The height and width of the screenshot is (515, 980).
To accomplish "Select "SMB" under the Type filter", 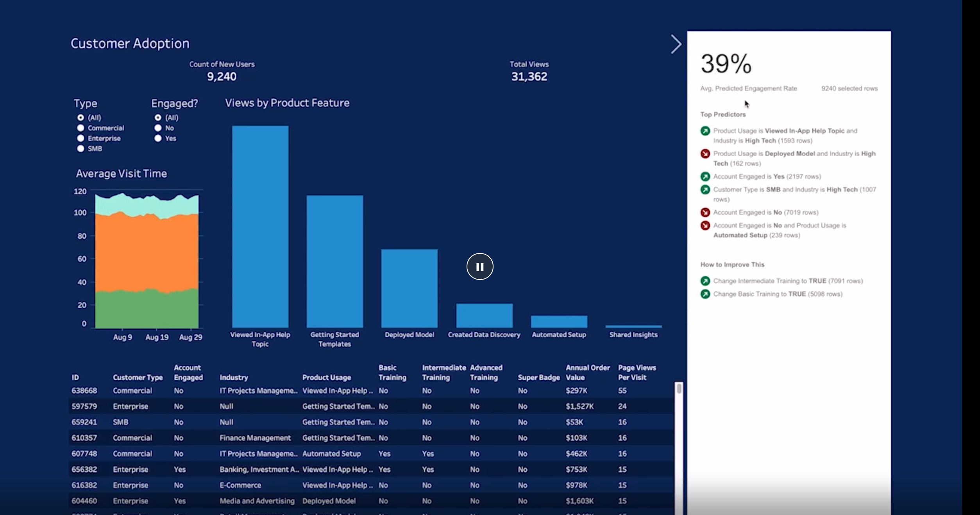I will click(x=80, y=148).
